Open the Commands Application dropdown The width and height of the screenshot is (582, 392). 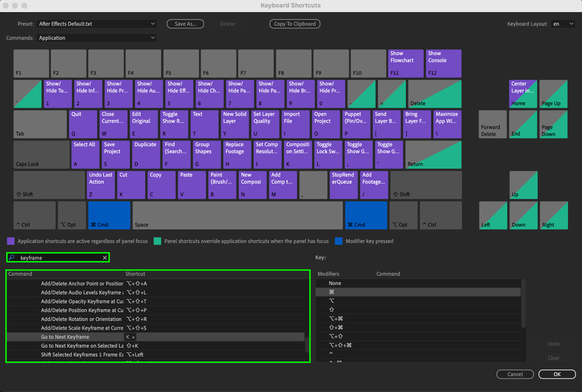tap(97, 38)
